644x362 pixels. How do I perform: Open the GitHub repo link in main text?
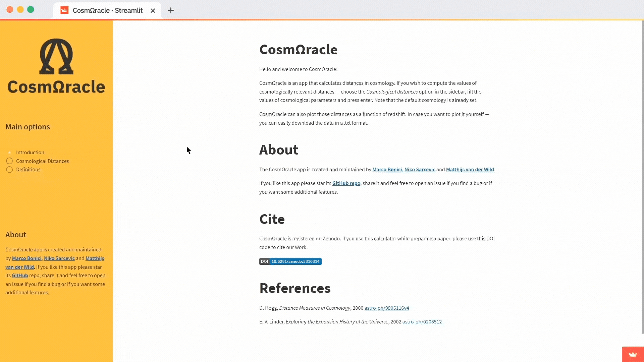click(x=346, y=183)
